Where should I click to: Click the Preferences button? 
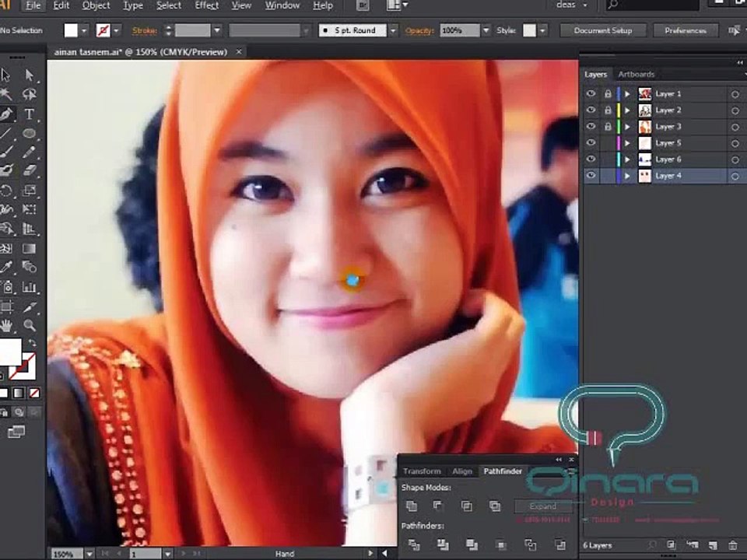tap(685, 30)
